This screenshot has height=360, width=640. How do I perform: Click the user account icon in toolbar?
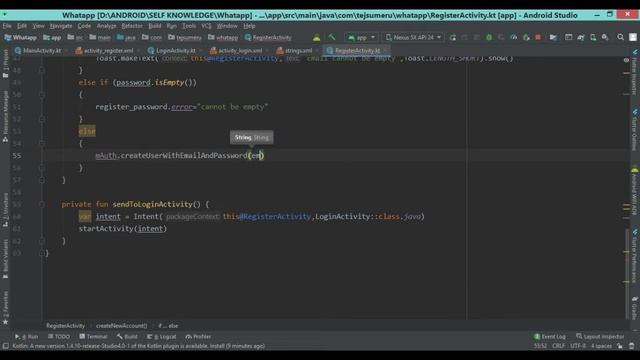click(633, 37)
